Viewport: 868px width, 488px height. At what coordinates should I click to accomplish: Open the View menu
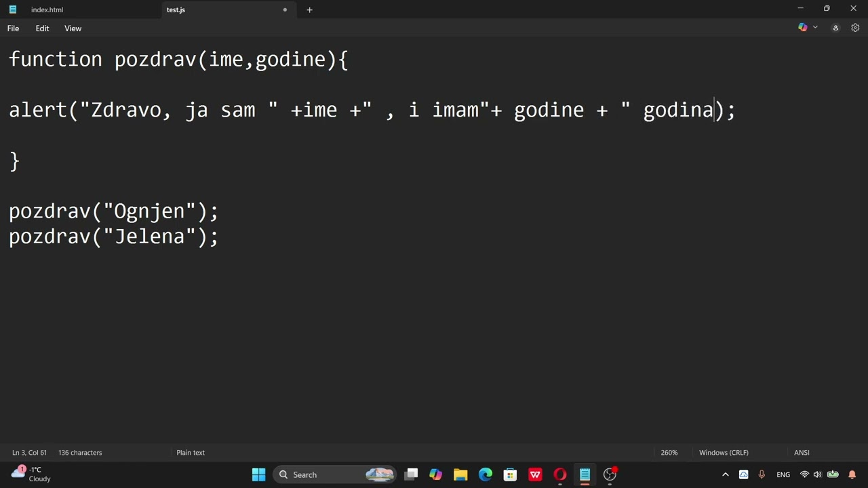click(73, 28)
